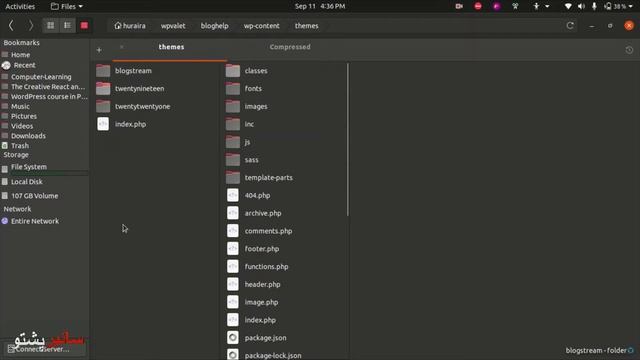This screenshot has height=360, width=640.
Task: Open huraira home in path bar
Action: click(x=130, y=26)
